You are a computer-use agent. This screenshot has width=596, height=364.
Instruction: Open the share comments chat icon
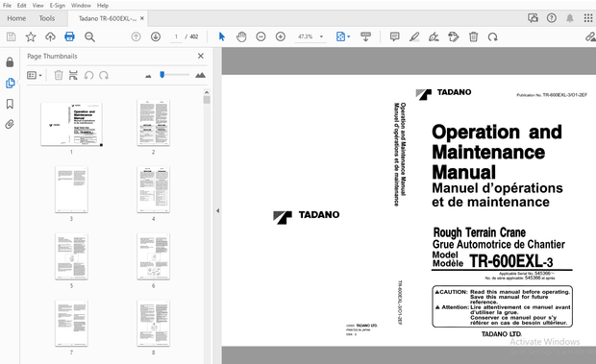[533, 18]
